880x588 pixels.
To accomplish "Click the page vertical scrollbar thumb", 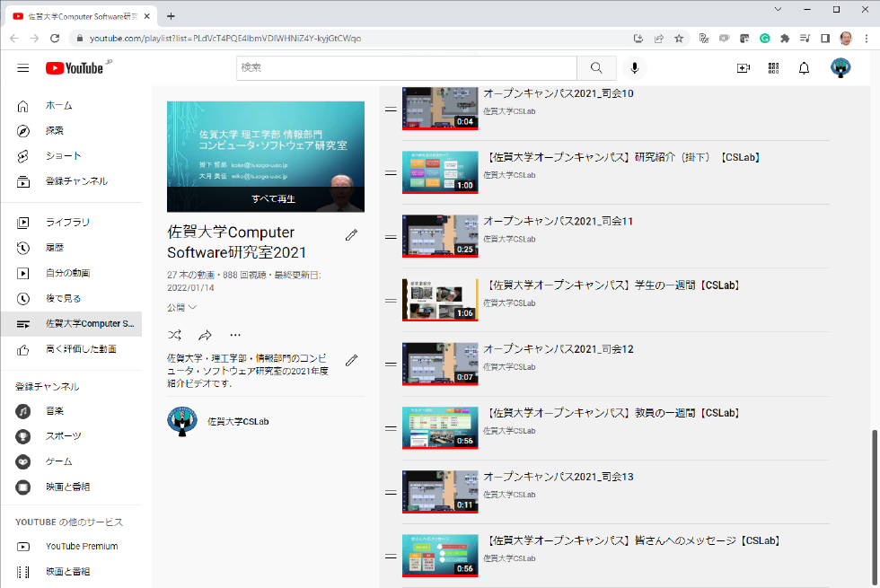I will tap(874, 508).
